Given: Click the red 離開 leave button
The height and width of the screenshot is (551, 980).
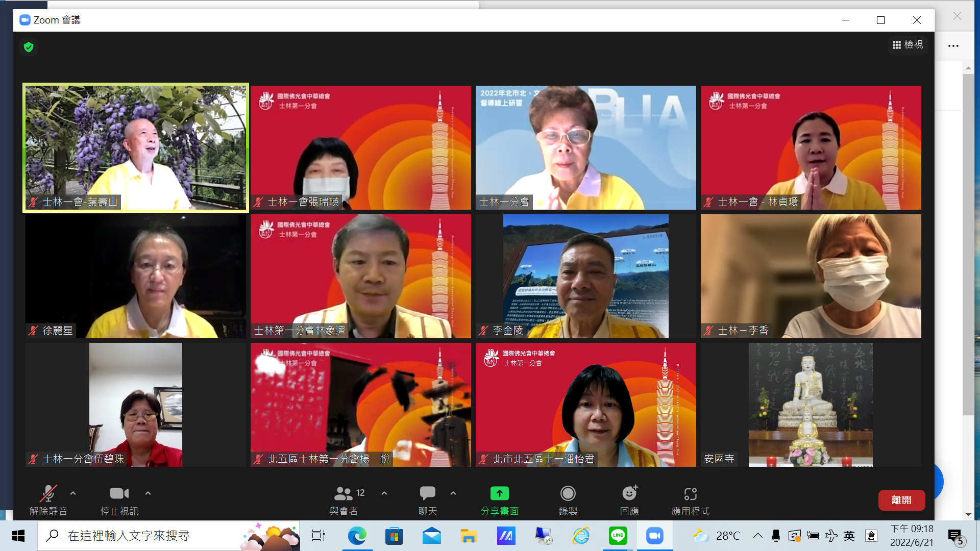Looking at the screenshot, I should coord(901,500).
